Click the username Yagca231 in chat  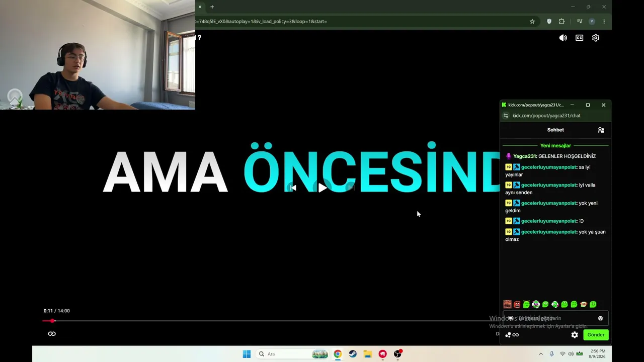coord(525,156)
